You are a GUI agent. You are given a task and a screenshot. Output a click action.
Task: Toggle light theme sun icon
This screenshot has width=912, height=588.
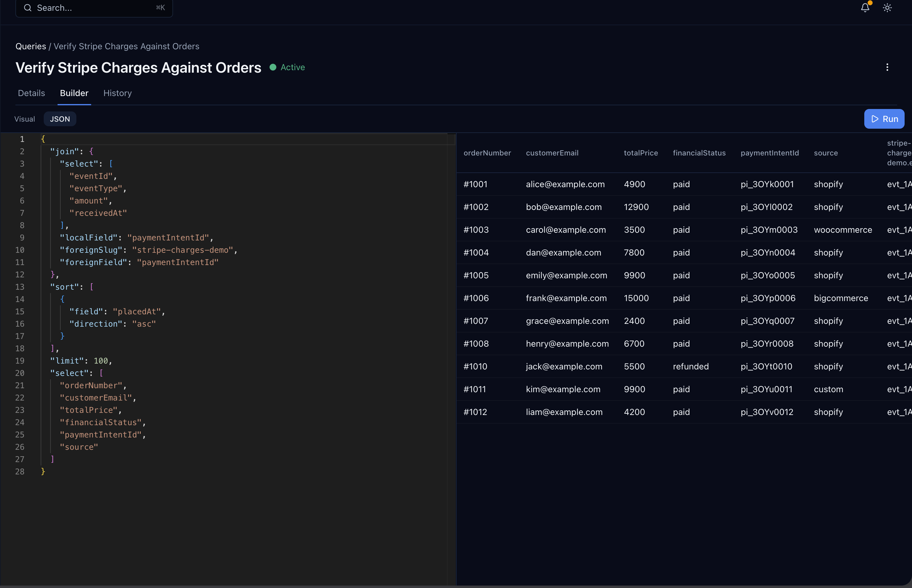887,8
